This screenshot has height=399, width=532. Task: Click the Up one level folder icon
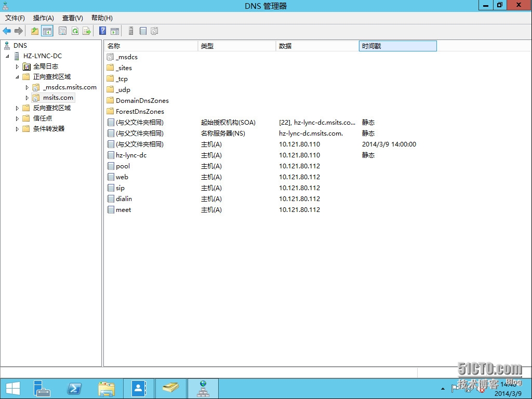(x=35, y=31)
